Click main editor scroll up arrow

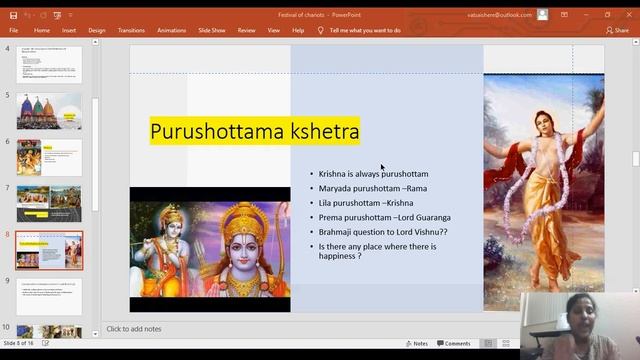pyautogui.click(x=636, y=42)
